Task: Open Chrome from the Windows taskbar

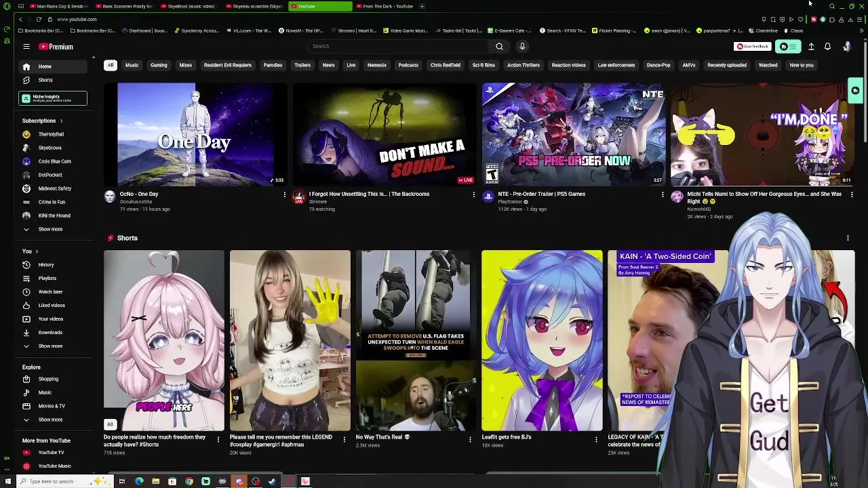Action: tap(189, 481)
